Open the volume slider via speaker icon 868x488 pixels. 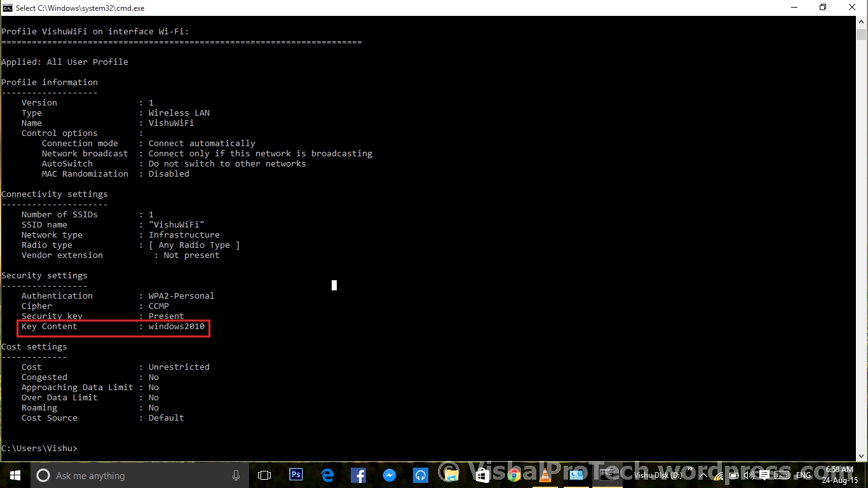click(x=749, y=475)
